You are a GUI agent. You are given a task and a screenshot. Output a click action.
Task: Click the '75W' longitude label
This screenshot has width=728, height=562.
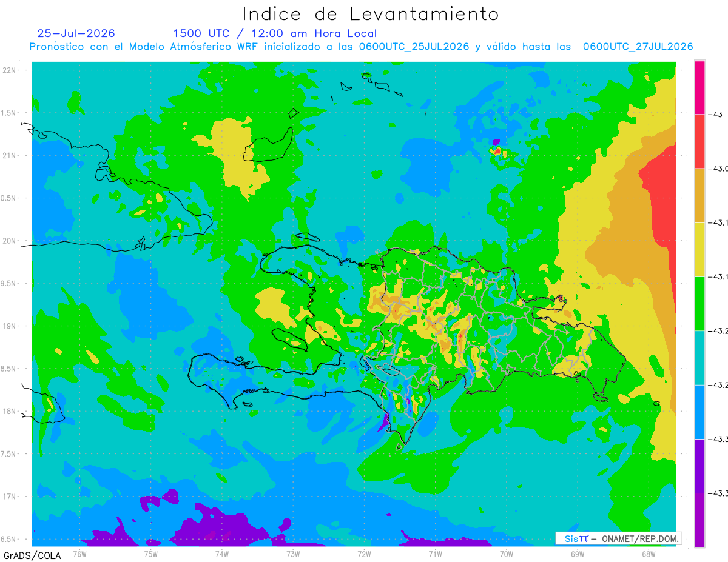[x=150, y=554]
